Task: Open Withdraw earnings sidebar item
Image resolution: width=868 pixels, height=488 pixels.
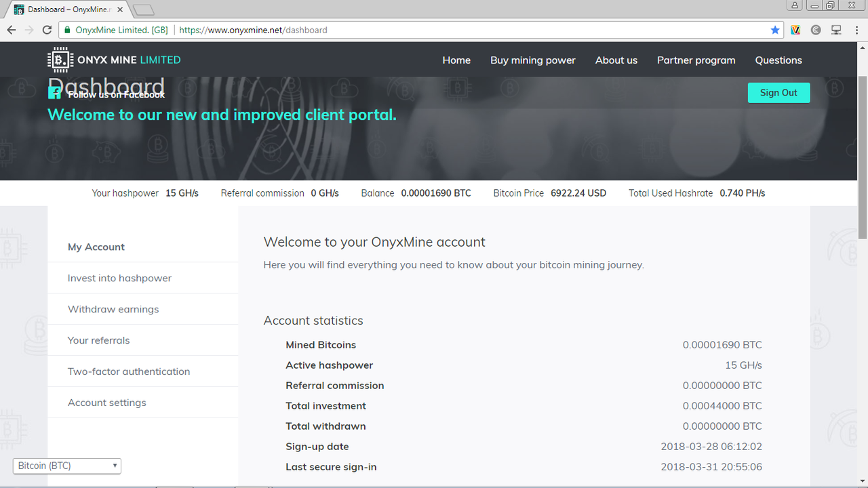Action: (143, 309)
